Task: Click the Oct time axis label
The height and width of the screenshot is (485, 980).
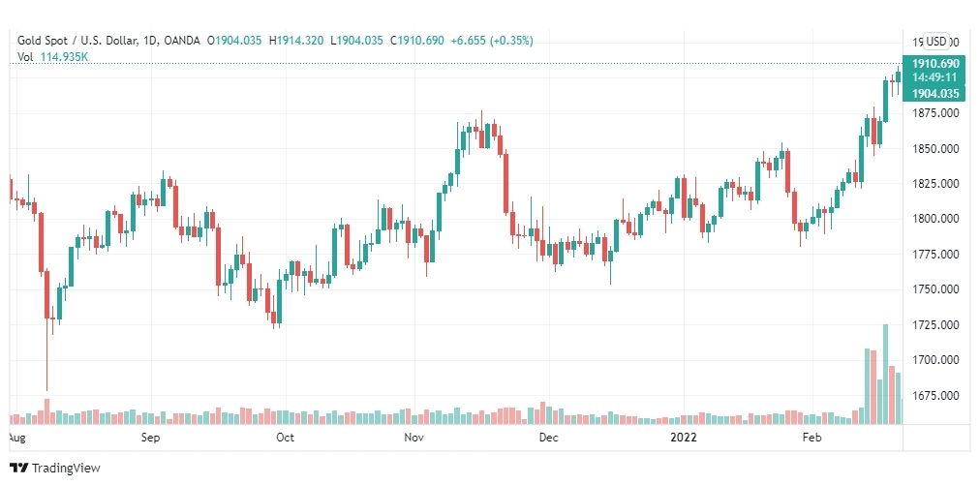Action: tap(285, 438)
